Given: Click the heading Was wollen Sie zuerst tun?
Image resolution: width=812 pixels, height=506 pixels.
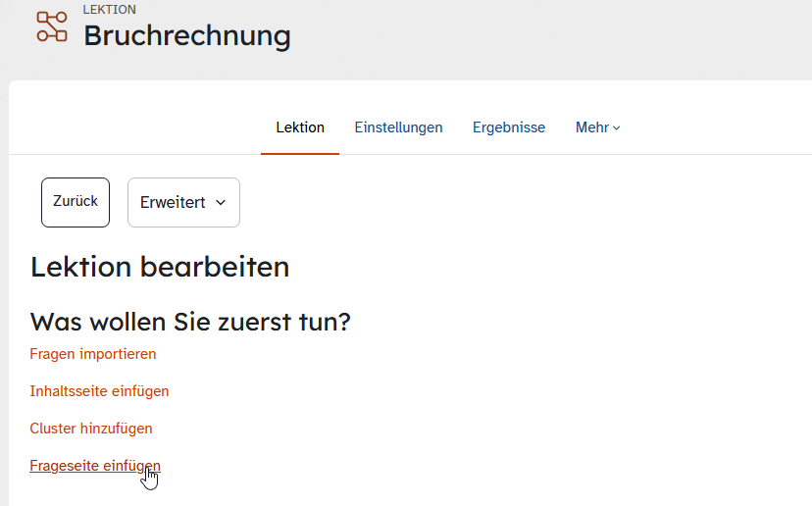Looking at the screenshot, I should tap(190, 322).
